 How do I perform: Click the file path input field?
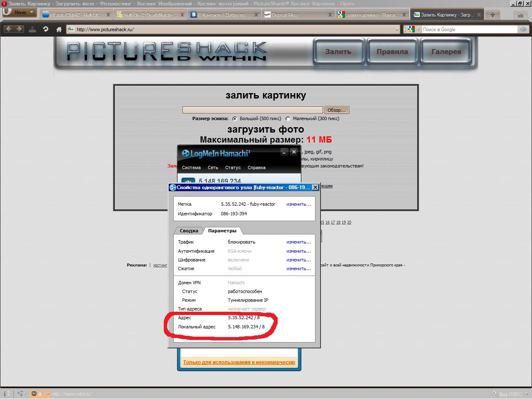[x=253, y=110]
